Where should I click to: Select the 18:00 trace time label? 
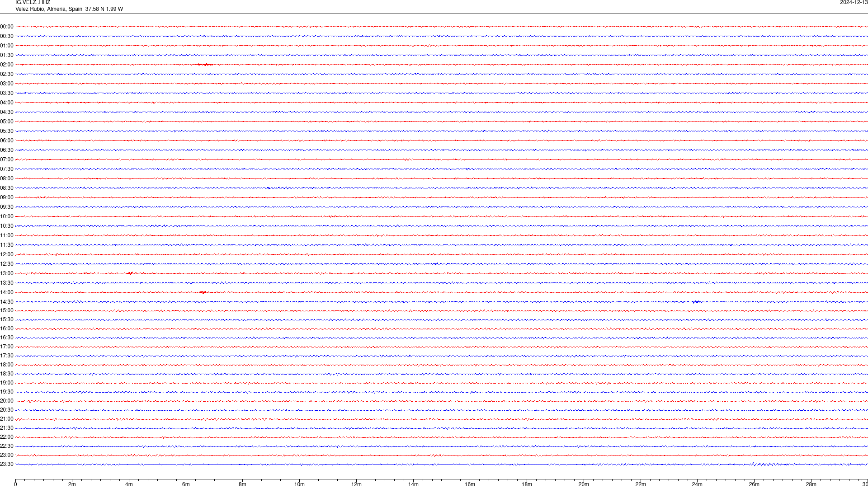pyautogui.click(x=7, y=365)
